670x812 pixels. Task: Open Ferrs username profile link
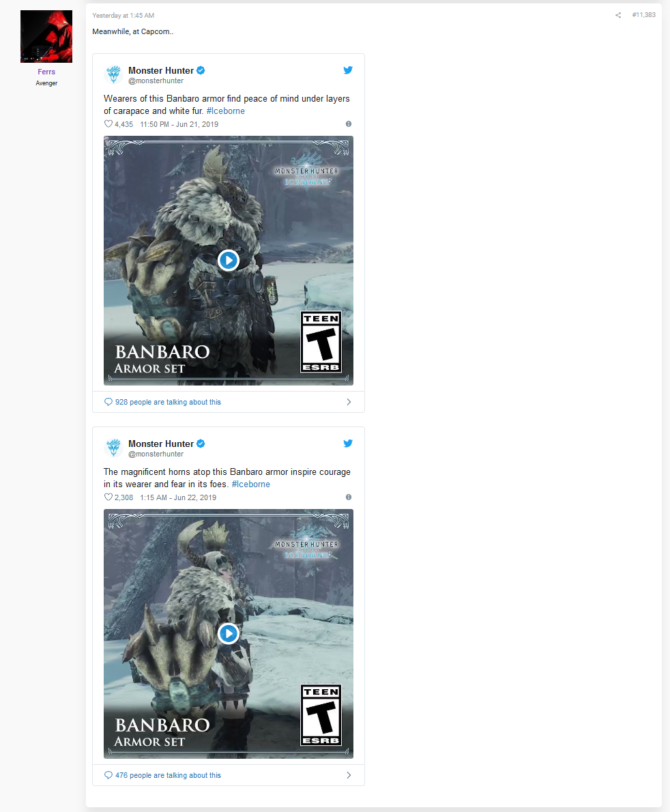coord(46,72)
